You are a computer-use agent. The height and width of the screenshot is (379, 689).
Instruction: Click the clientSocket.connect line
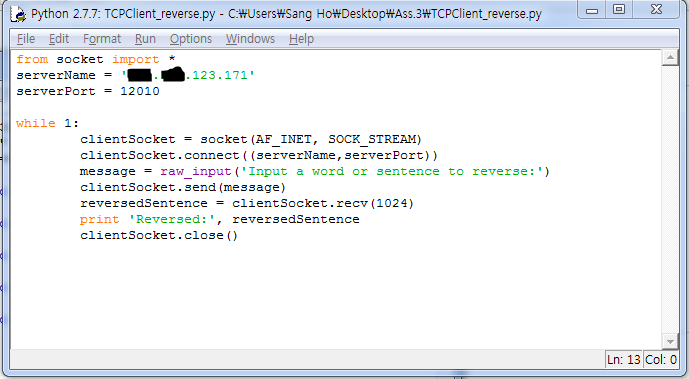click(259, 155)
